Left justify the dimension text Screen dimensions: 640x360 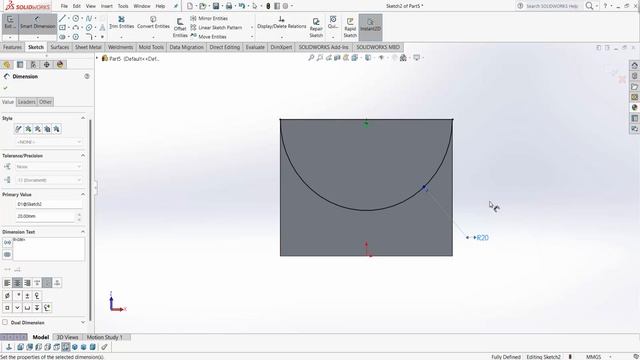7,282
